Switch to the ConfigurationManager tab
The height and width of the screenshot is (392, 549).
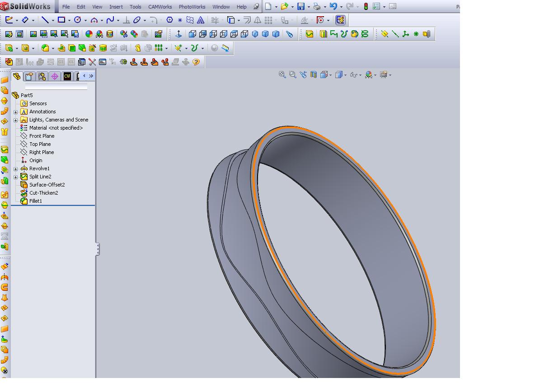tap(42, 76)
